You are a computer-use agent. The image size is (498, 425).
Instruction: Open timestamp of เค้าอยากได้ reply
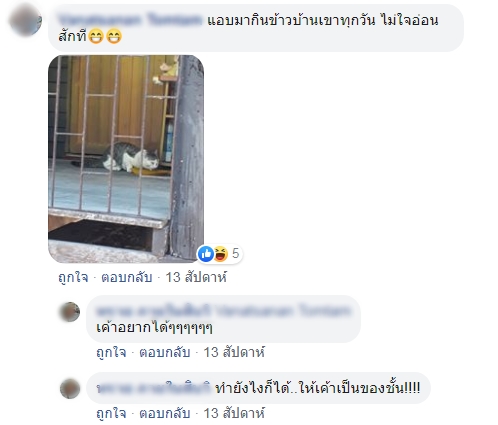(x=234, y=352)
